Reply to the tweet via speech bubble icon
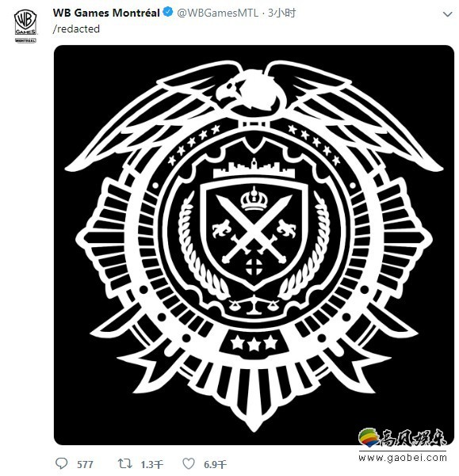Image resolution: width=459 pixels, height=476 pixels. [62, 463]
